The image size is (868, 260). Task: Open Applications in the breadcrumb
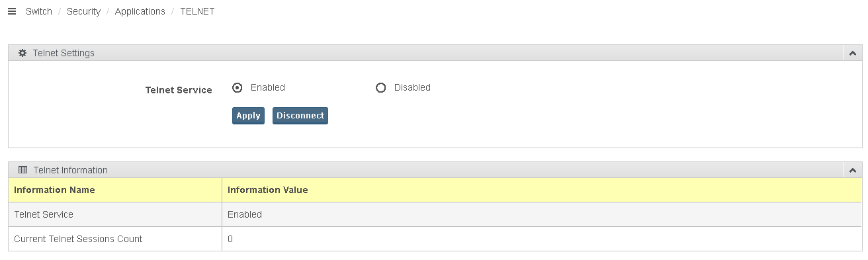140,11
